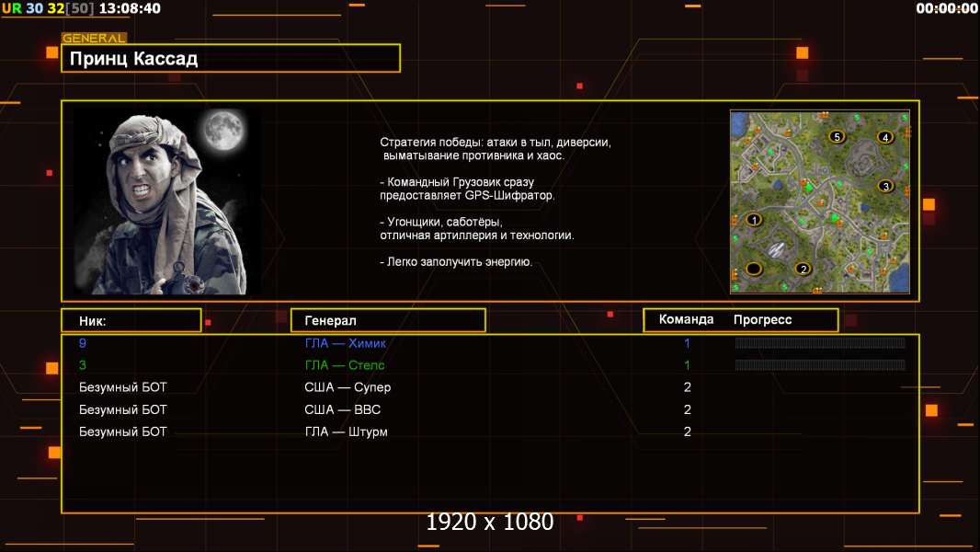Screen dimensions: 980x552
Task: Click start position 3 on the minimap
Action: 885,186
